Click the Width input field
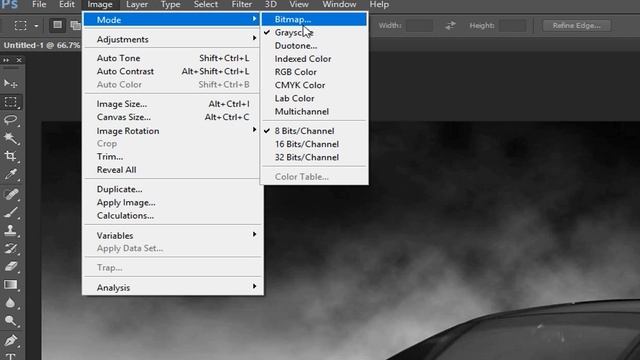The width and height of the screenshot is (640, 360). pos(419,25)
